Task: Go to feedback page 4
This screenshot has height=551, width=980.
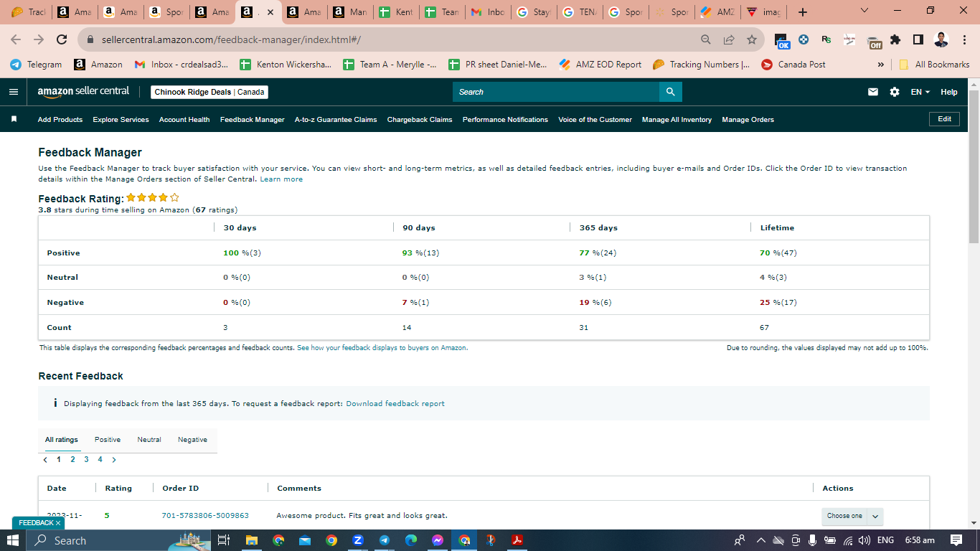Action: [100, 460]
